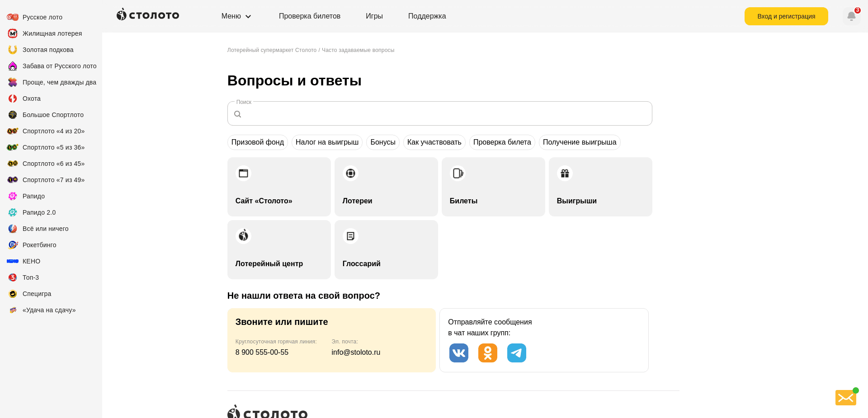Image resolution: width=868 pixels, height=418 pixels.
Task: Open the Выигрыши gift card
Action: pos(600,187)
